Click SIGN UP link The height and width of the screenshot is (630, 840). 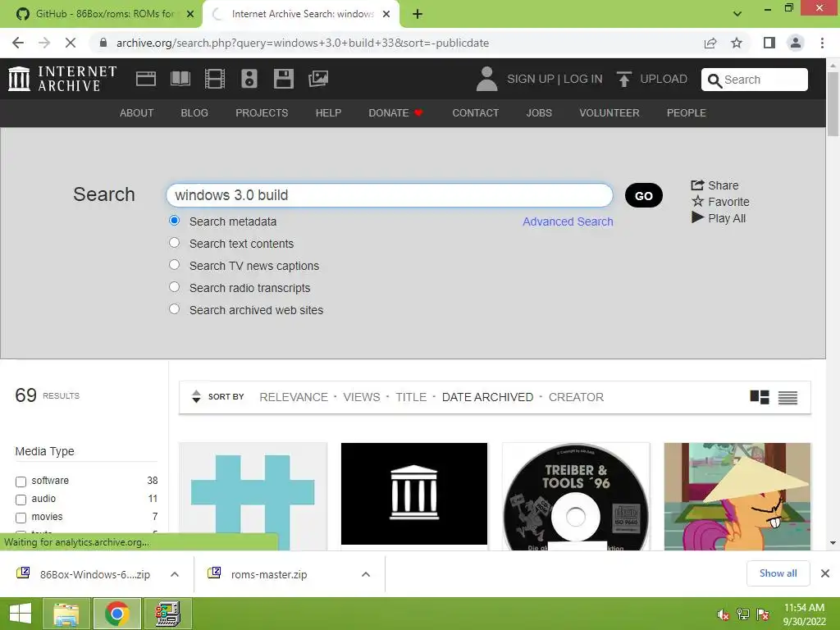click(x=531, y=79)
